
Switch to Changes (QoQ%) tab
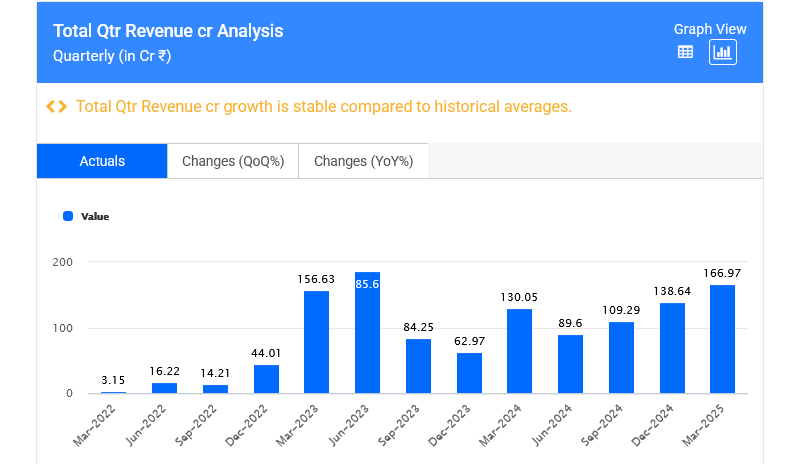(233, 161)
